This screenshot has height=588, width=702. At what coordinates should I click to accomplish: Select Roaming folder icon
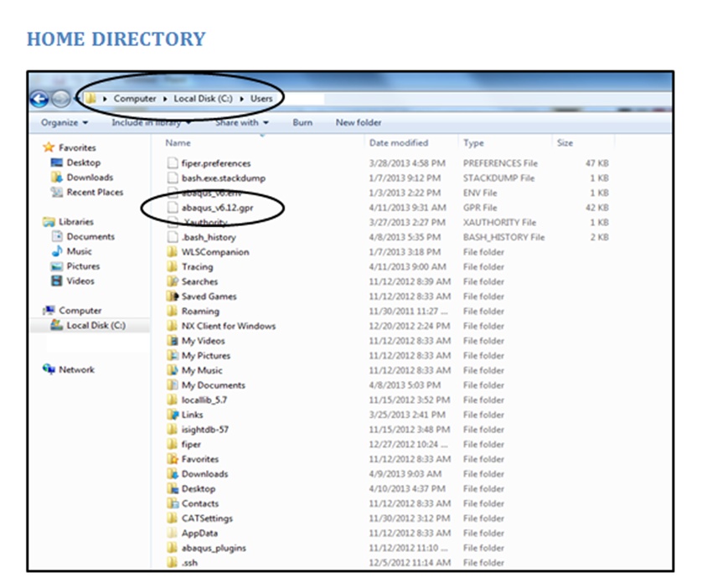(x=173, y=311)
